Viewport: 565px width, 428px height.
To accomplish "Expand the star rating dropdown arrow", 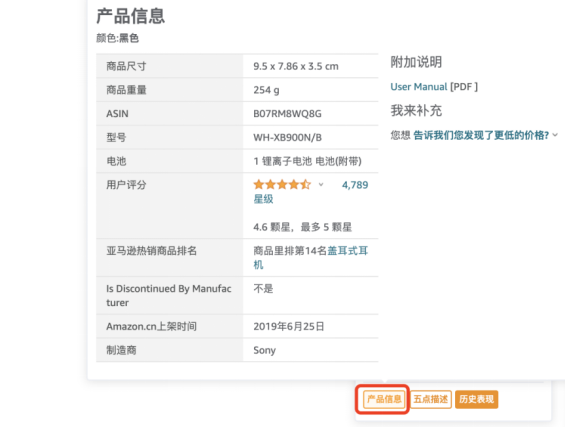I will pyautogui.click(x=321, y=185).
